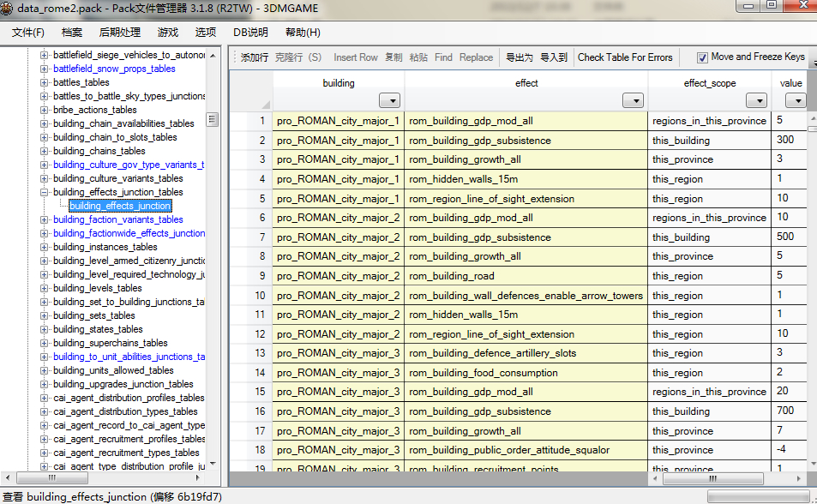Screen dimensions: 817x504
Task: Expand building_faction_variants_tables tree node
Action: (x=45, y=220)
